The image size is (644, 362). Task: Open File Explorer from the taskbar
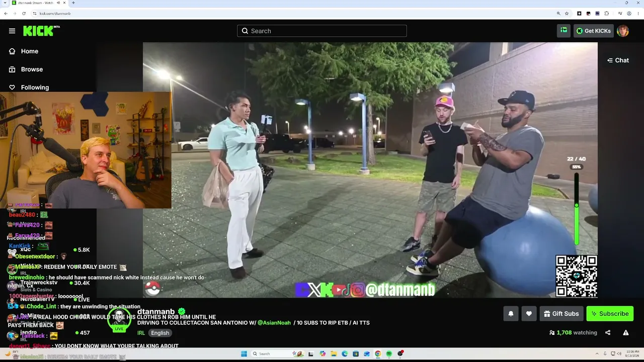point(334,354)
